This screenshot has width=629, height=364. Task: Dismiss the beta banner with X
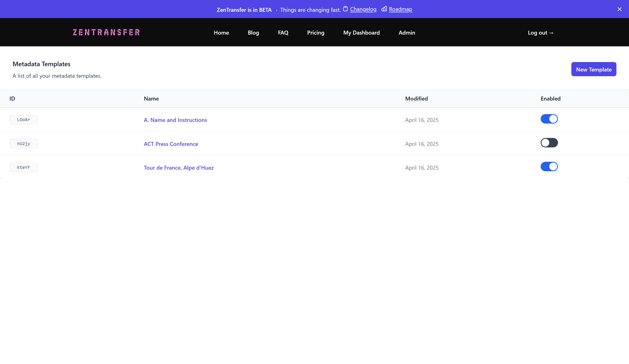pyautogui.click(x=619, y=9)
